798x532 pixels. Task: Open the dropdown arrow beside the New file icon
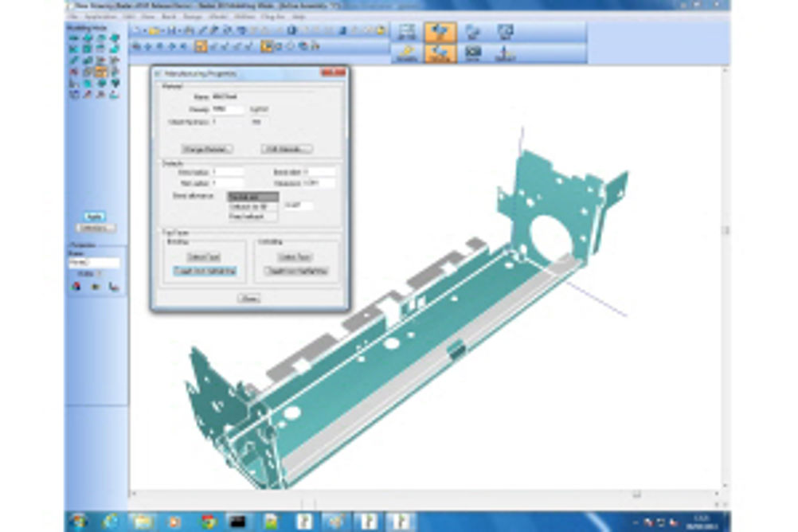[143, 32]
